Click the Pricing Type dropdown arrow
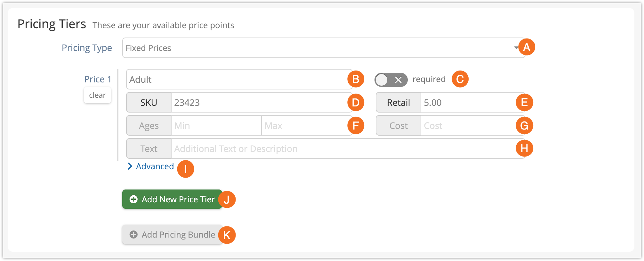This screenshot has height=261, width=644. (516, 48)
